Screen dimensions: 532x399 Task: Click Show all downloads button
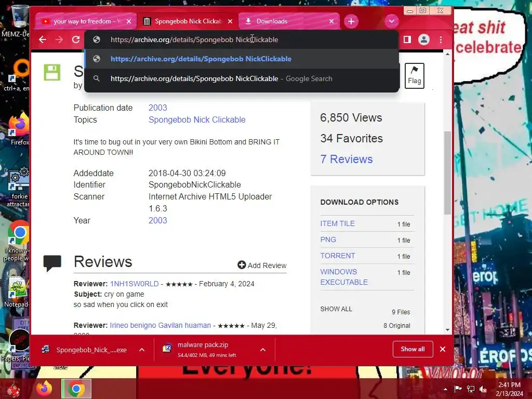click(413, 349)
